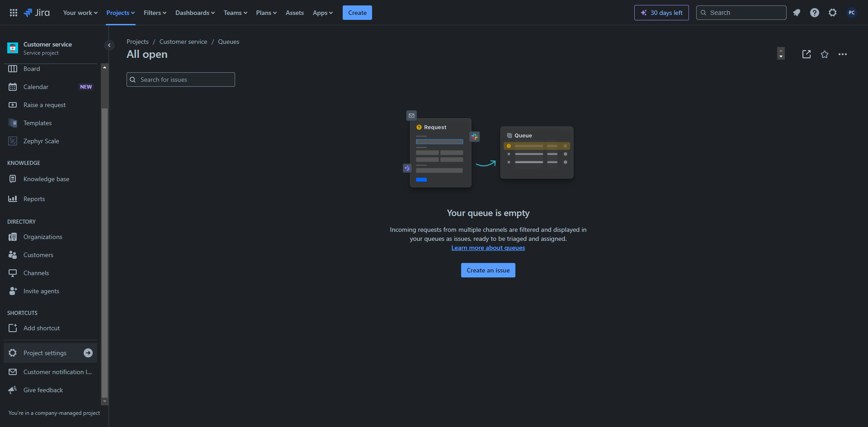868x427 pixels.
Task: Open Invite agents in sidebar
Action: [x=50, y=291]
